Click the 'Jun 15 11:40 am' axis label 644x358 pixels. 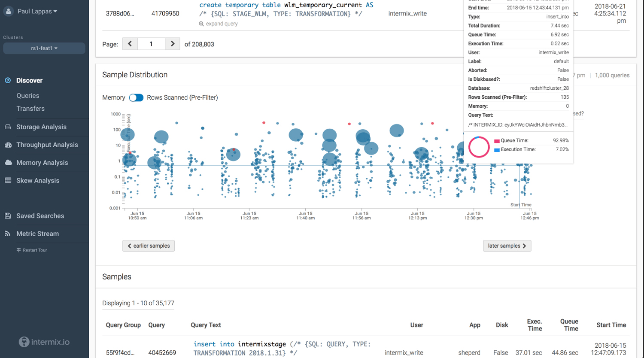pyautogui.click(x=305, y=216)
